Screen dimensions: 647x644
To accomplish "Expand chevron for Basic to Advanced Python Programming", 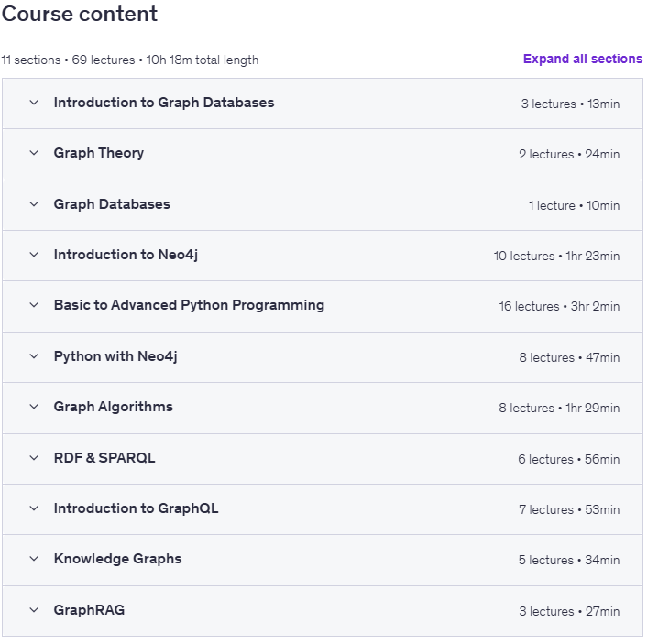I will click(34, 305).
